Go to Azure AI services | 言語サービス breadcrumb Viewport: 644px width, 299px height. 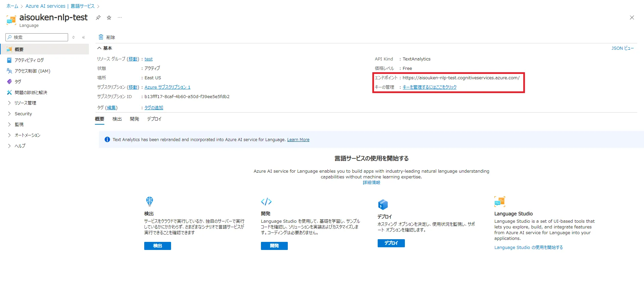60,6
